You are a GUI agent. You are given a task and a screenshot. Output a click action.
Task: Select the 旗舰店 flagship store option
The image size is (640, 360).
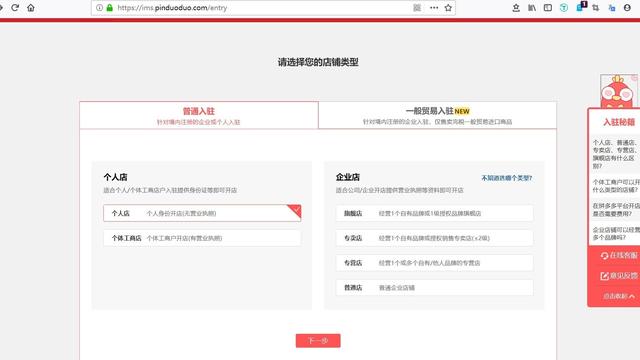[434, 213]
